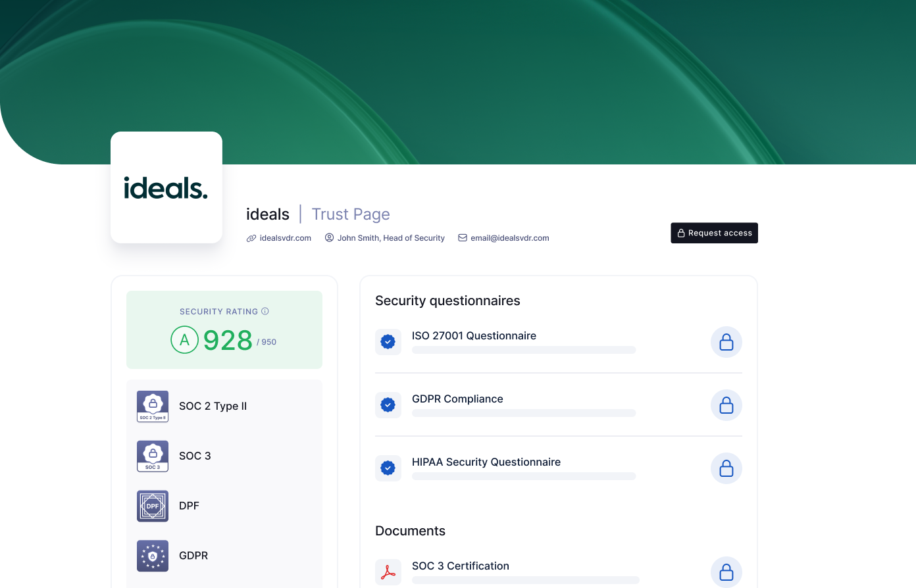
Task: Click the PDF icon beside SOC 3 Certification
Action: [388, 572]
